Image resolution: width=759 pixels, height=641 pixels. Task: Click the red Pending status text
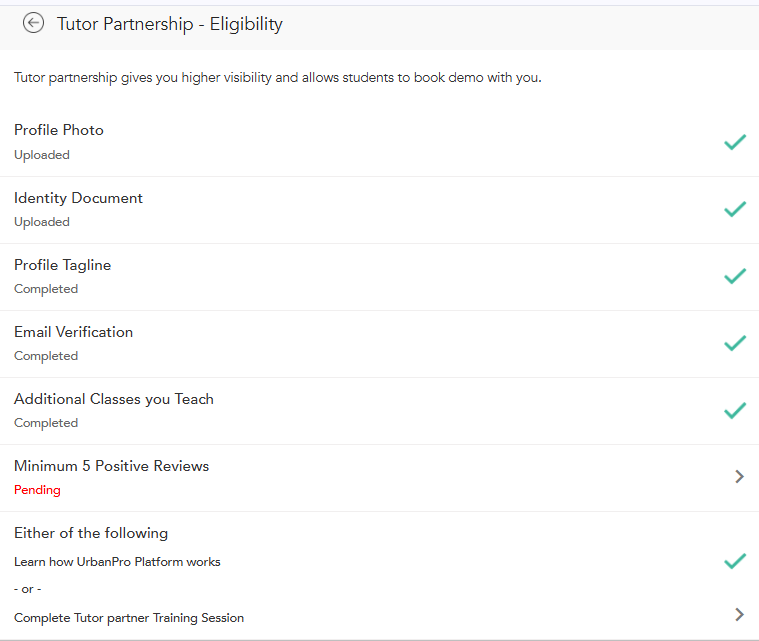[x=37, y=490]
